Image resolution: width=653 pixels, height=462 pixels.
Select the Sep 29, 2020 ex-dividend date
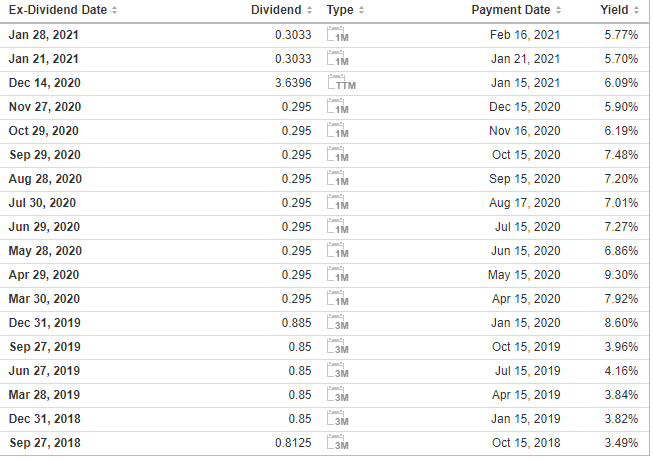click(45, 155)
